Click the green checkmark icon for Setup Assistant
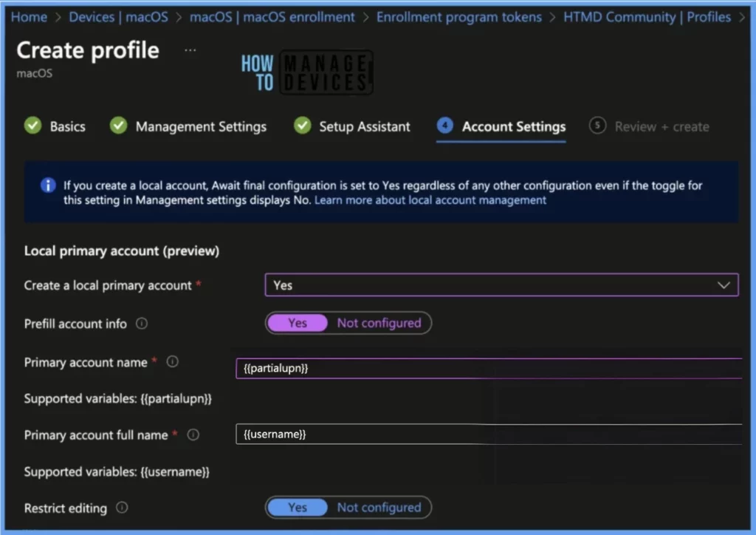 point(302,126)
